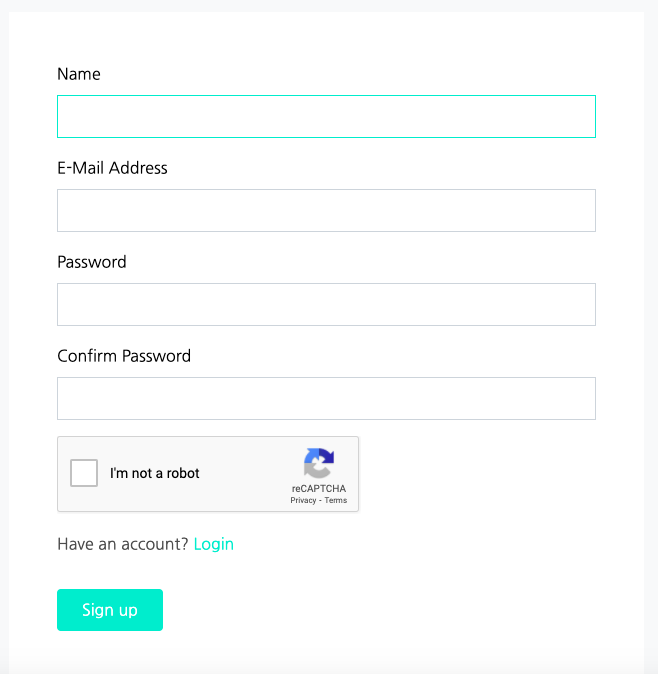Screen dimensions: 658x674
Task: Open the Login link
Action: tap(214, 544)
